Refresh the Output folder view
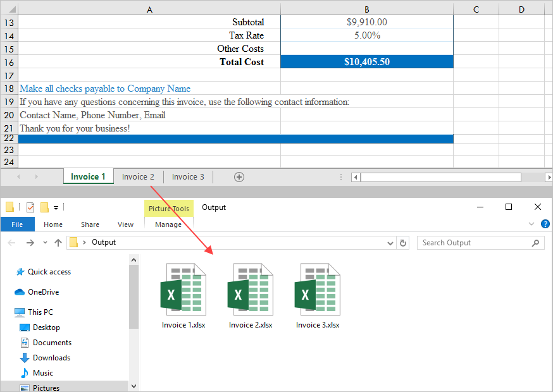 click(403, 242)
